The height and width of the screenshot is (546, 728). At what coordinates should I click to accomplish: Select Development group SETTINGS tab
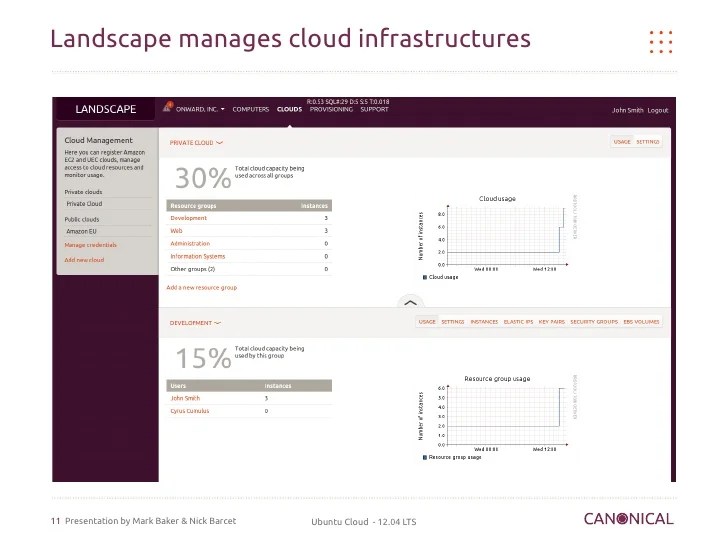coord(453,322)
